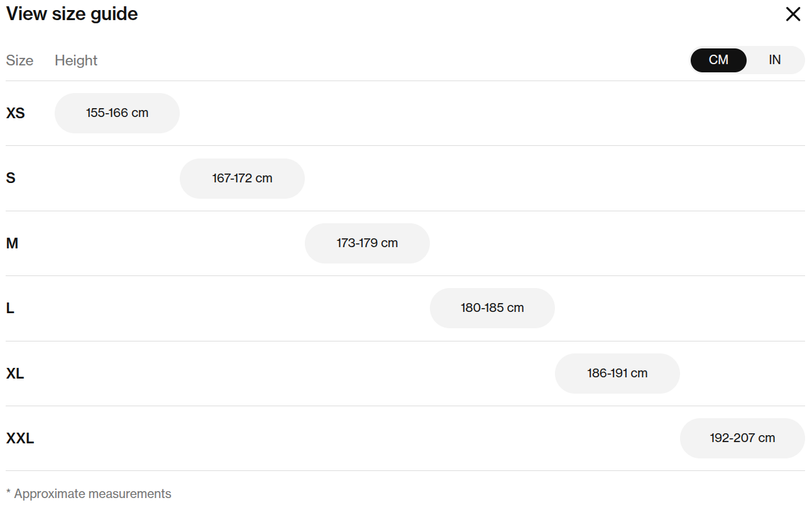Click the Approximate measurements footnote
The image size is (812, 510).
pos(89,494)
